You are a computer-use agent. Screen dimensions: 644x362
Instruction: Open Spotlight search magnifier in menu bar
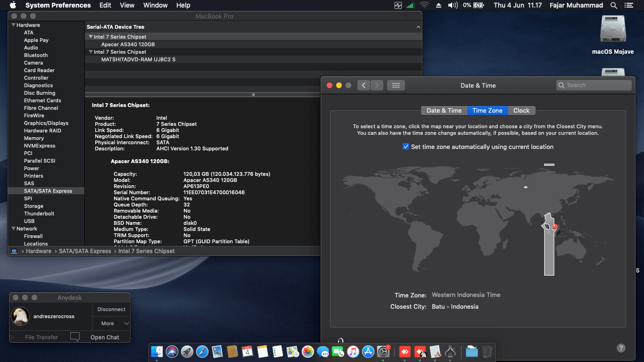point(614,6)
